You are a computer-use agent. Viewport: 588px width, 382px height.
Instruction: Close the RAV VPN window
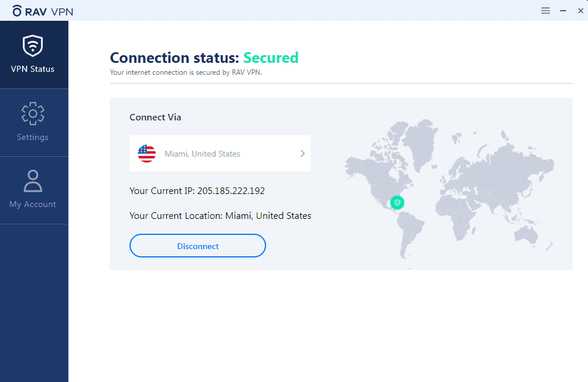pos(580,11)
